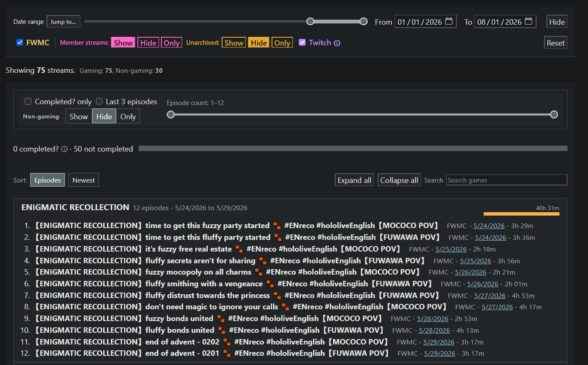Click the '40h 31m' total duration label
The width and height of the screenshot is (588, 365).
point(547,208)
